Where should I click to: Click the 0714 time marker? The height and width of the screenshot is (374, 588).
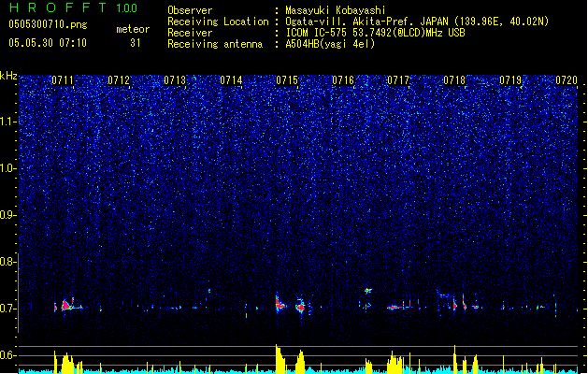[231, 80]
